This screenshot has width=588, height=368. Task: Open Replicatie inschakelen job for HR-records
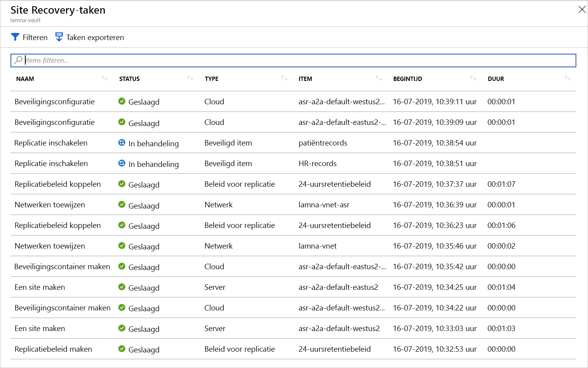click(51, 163)
